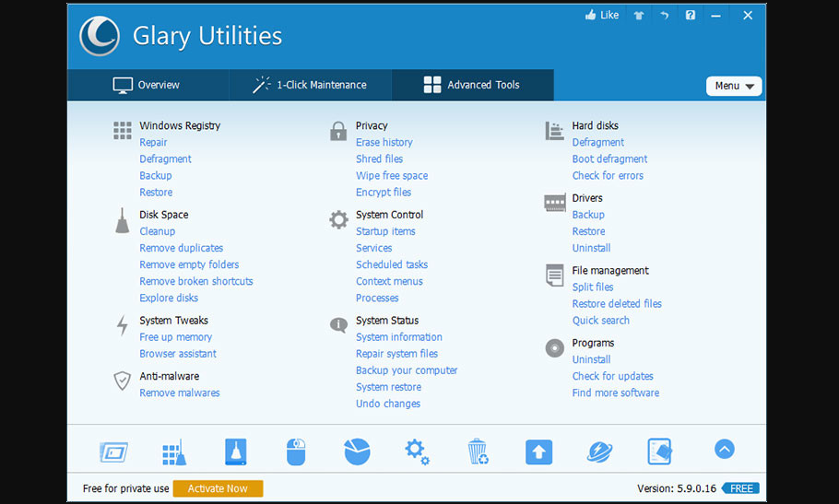Viewport: 839px width, 504px height.
Task: Open Boot defragment link
Action: tap(610, 158)
